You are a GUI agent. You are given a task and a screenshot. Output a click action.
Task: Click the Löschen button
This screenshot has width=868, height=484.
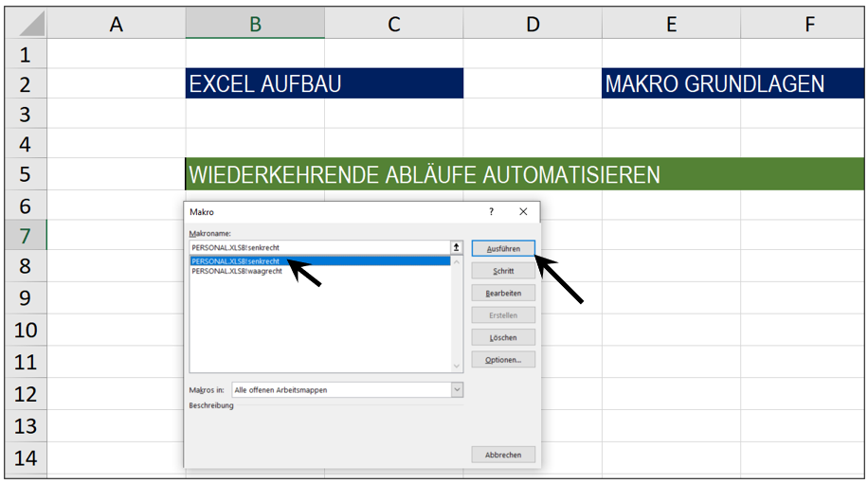pyautogui.click(x=503, y=337)
